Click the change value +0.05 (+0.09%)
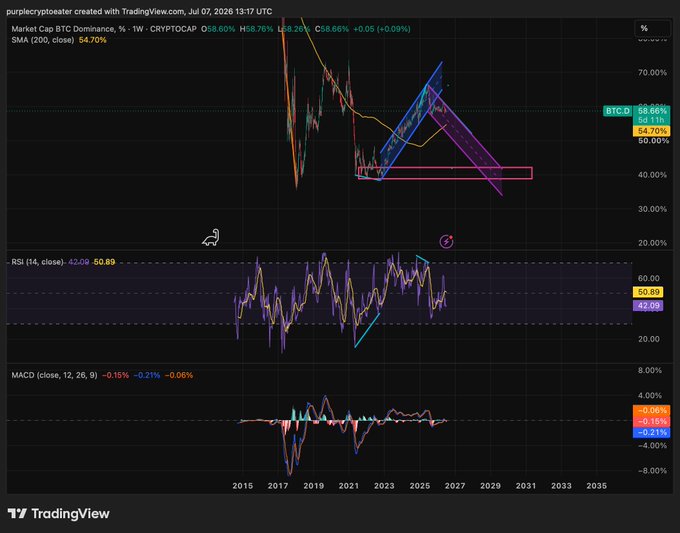Screen dimensions: 680x533 tap(382, 29)
